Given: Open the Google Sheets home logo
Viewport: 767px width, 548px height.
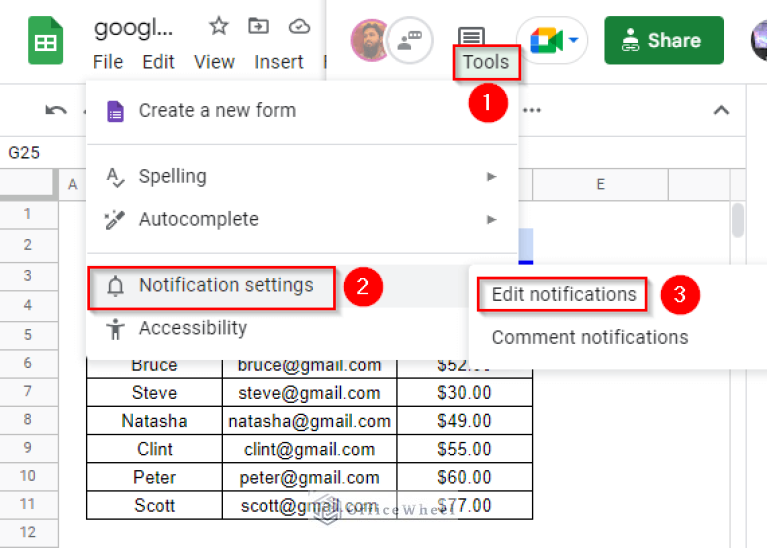Looking at the screenshot, I should pyautogui.click(x=45, y=42).
